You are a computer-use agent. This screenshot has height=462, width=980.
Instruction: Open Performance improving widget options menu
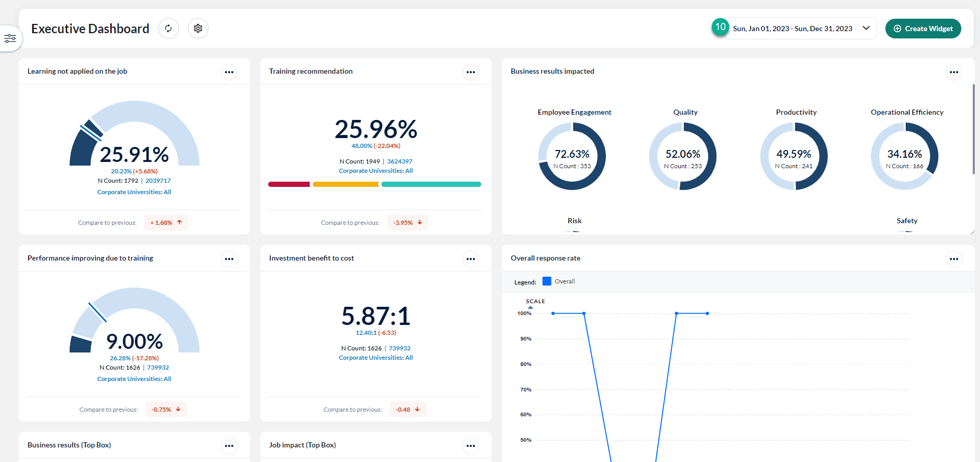click(229, 259)
